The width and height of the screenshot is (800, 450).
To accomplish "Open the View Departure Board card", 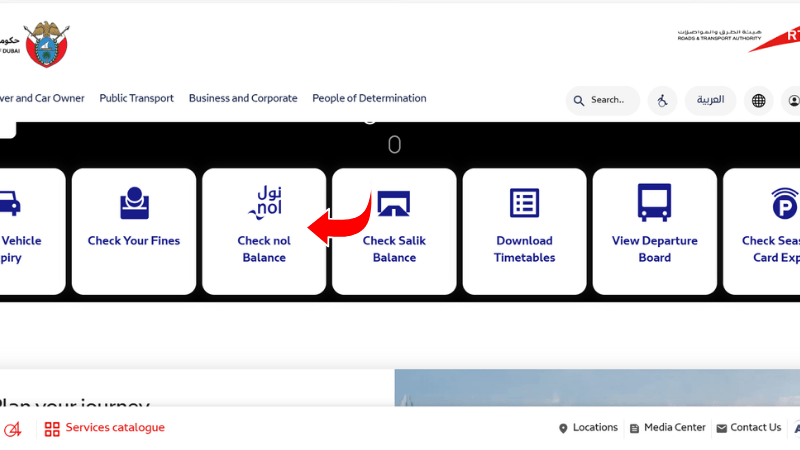I will [655, 231].
